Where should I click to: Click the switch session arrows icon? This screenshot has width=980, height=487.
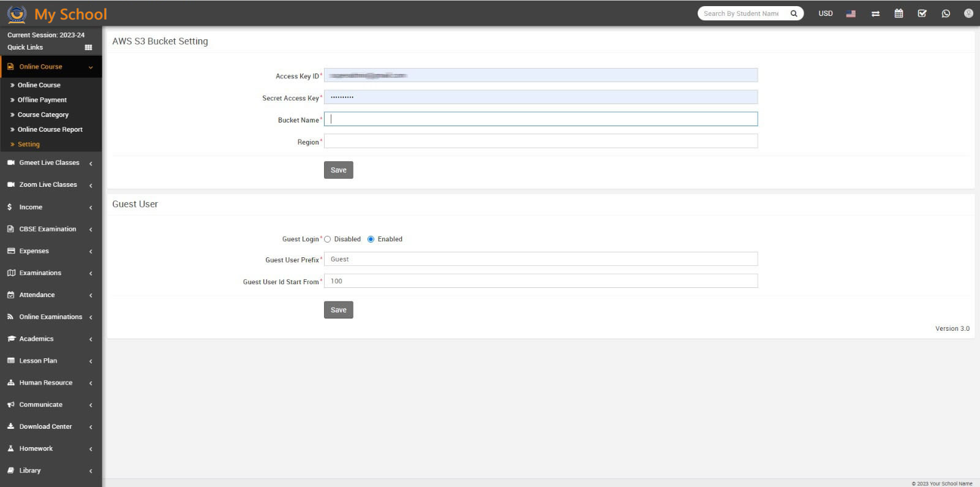[875, 13]
